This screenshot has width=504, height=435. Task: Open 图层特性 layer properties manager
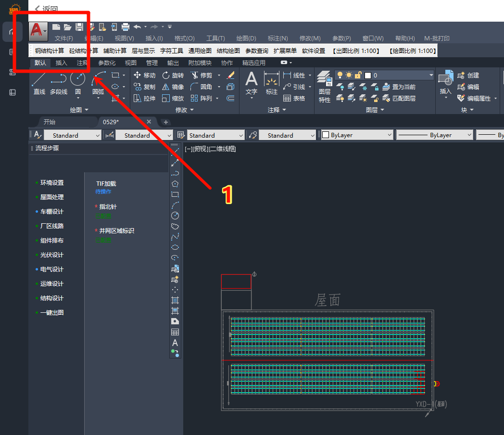[325, 86]
